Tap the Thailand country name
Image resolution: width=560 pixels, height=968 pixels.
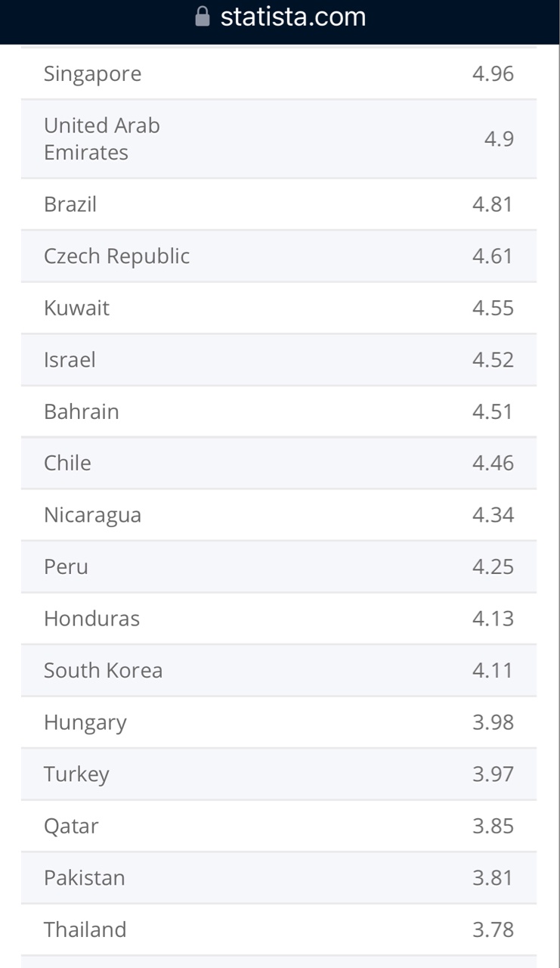(x=85, y=929)
